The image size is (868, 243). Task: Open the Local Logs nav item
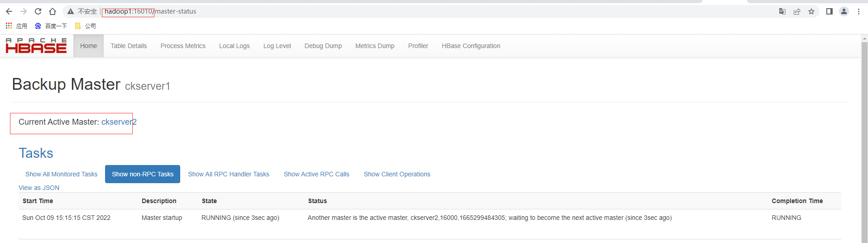click(235, 46)
